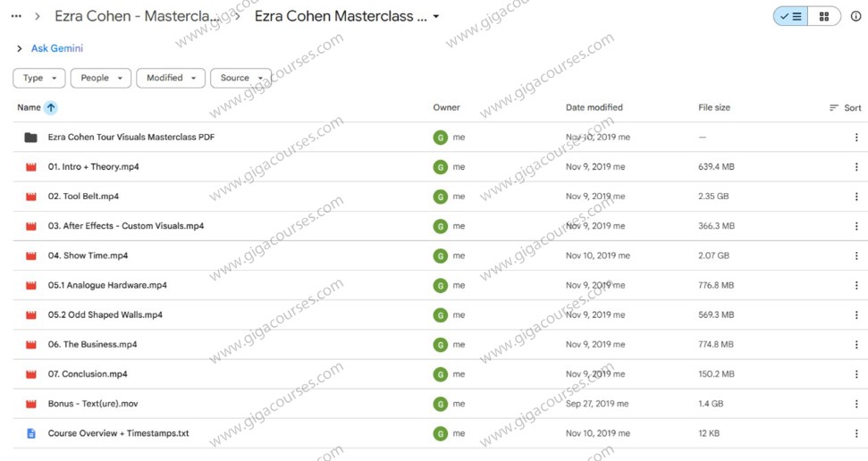Open the People filter dropdown
Viewport: 868px width, 461px height.
tap(101, 78)
